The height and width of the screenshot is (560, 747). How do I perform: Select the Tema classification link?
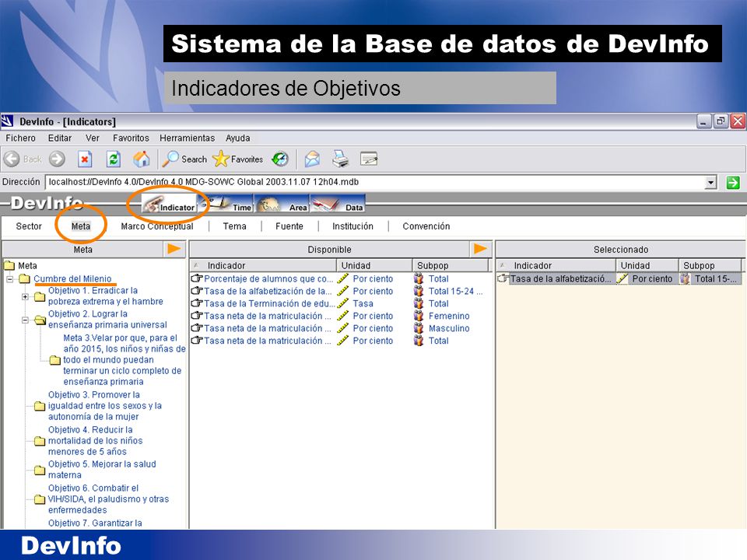pyautogui.click(x=234, y=226)
